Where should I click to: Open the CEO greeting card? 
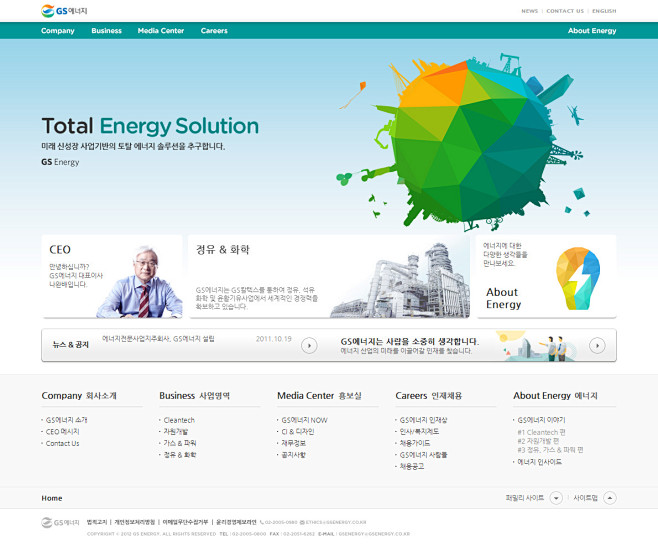pyautogui.click(x=112, y=276)
